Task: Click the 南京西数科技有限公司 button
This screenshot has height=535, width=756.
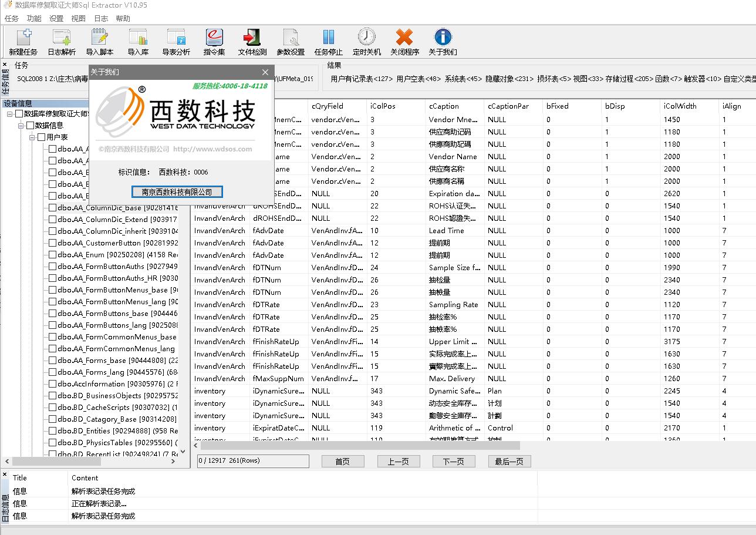Action: 177,192
